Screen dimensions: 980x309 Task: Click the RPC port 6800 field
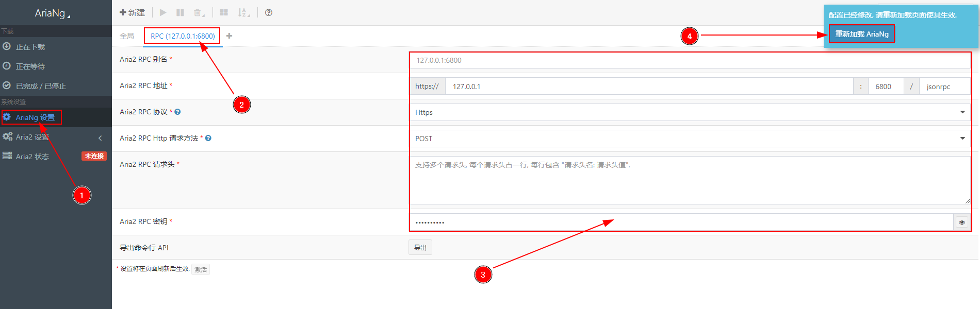tap(885, 87)
